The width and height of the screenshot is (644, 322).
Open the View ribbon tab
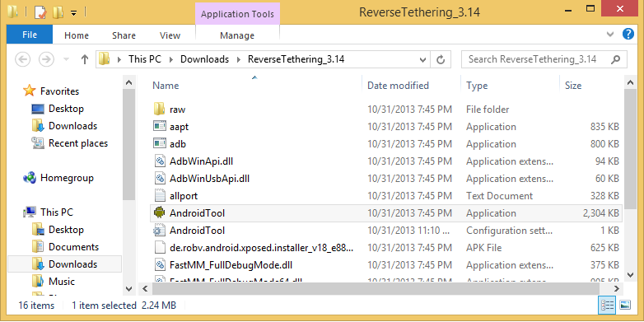(170, 35)
